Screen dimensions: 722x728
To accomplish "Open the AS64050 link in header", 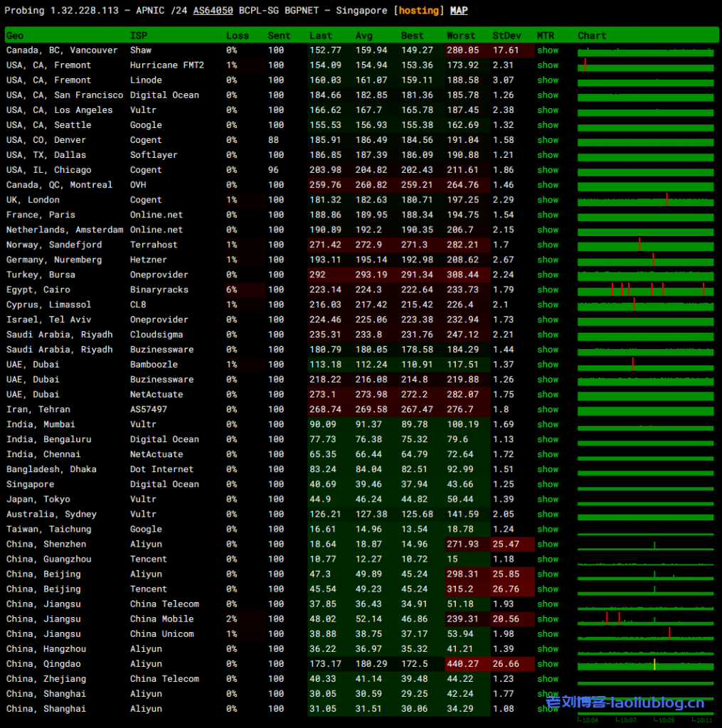I will click(x=213, y=11).
